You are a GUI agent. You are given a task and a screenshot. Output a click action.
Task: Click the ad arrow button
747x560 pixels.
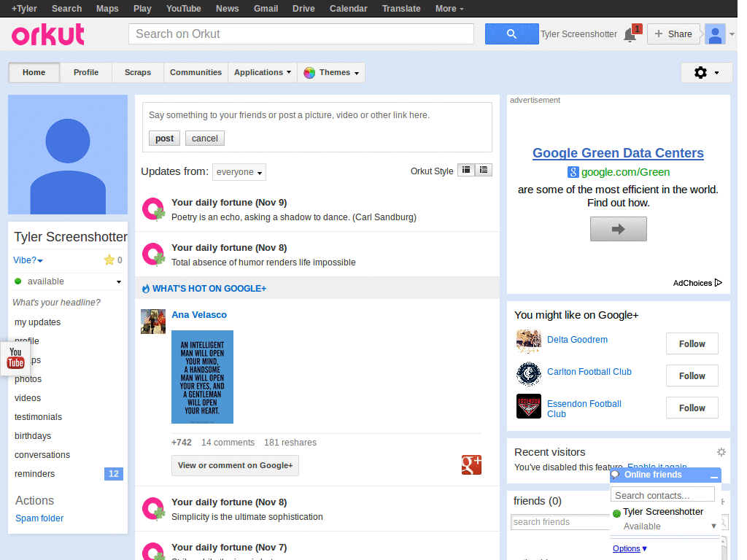[x=619, y=229]
